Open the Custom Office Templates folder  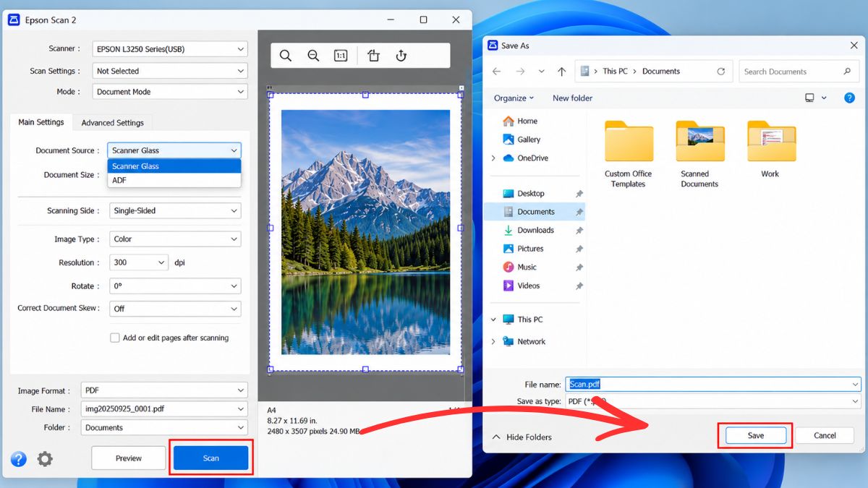pos(629,154)
